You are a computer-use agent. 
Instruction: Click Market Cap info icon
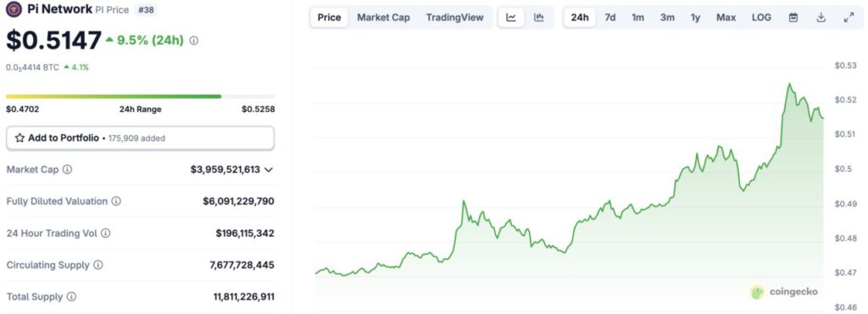pyautogui.click(x=67, y=170)
